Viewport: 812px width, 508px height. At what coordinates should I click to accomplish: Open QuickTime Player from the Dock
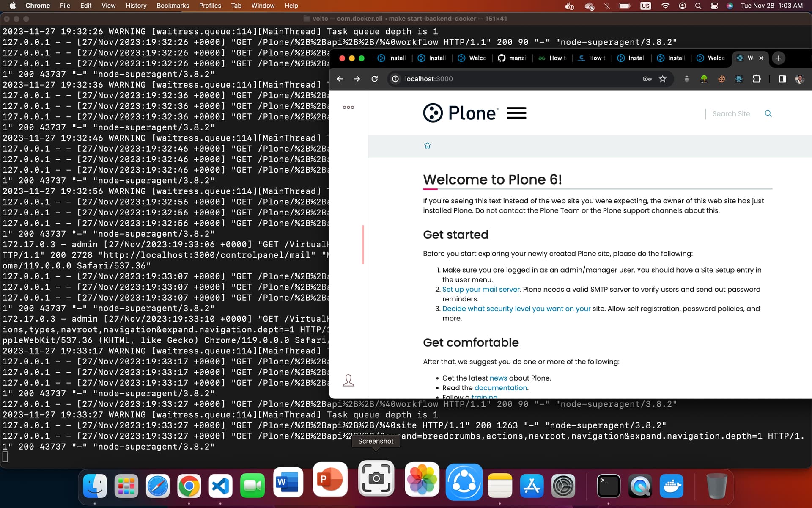click(640, 486)
